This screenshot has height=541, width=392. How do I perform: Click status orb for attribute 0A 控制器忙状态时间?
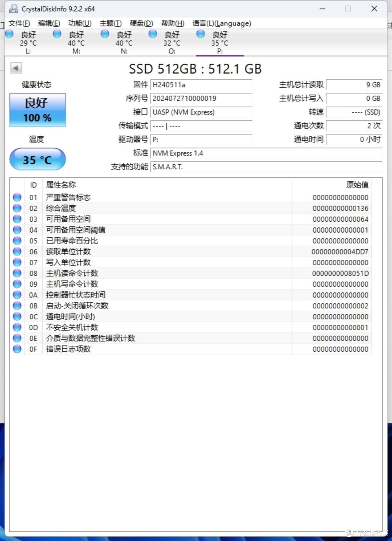click(17, 294)
